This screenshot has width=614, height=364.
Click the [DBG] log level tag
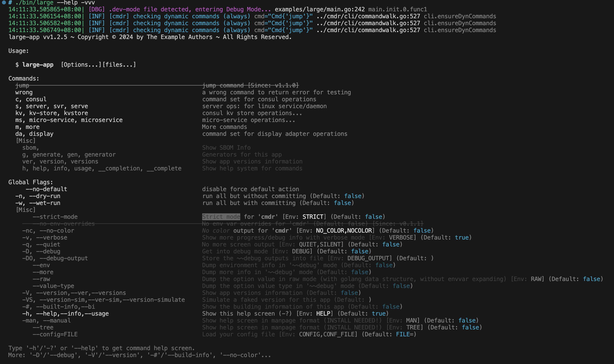[x=97, y=9]
